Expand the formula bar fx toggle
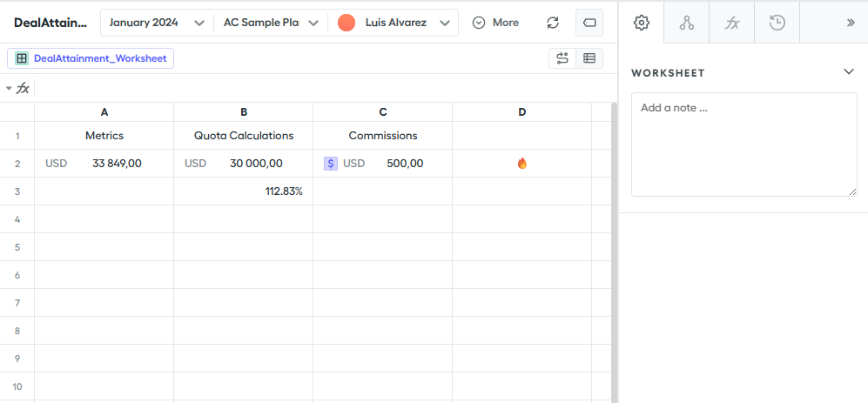Screen dimensions: 868x403 [x=17, y=88]
